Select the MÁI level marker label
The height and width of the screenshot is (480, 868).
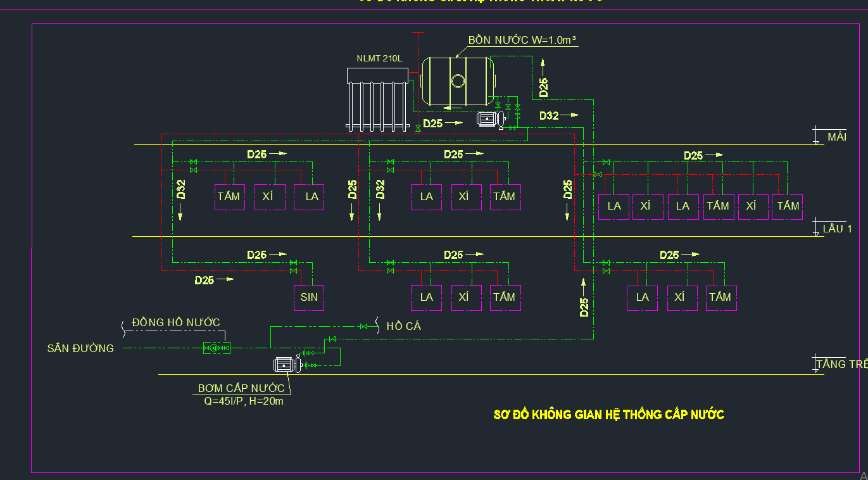[x=836, y=137]
